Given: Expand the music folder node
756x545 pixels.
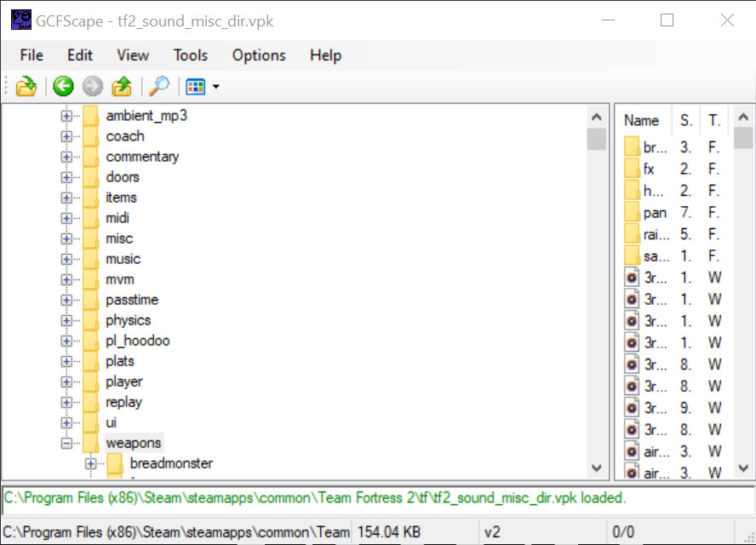Looking at the screenshot, I should pyautogui.click(x=66, y=259).
